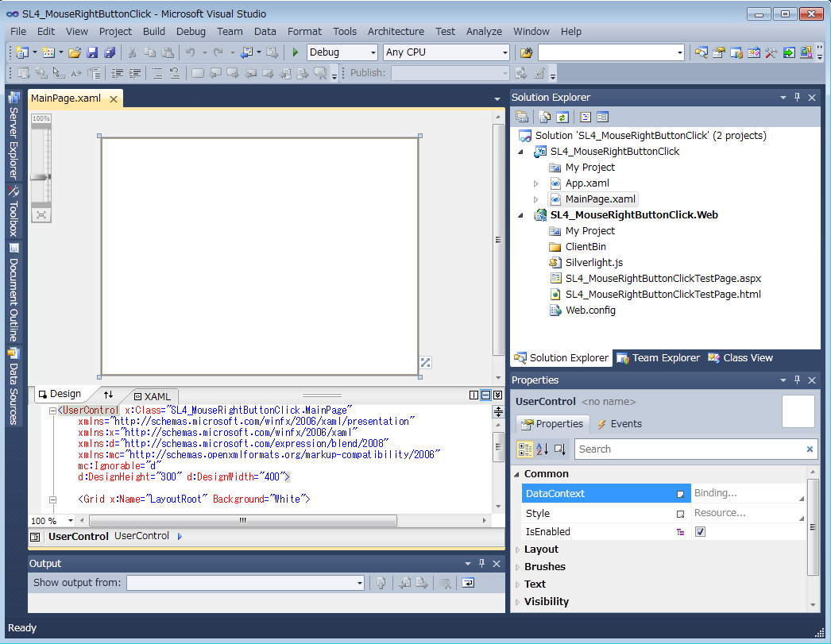The image size is (831, 644).
Task: Open the Analyze menu
Action: (484, 32)
